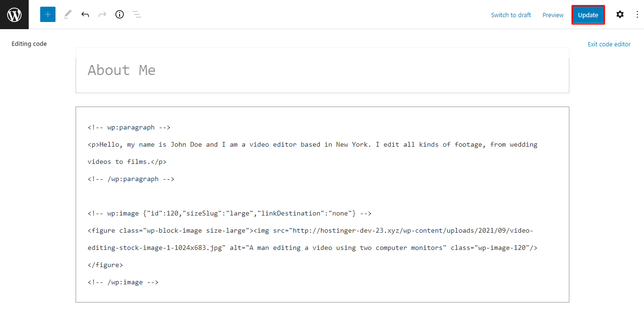This screenshot has width=644, height=313.
Task: Switch the post to draft
Action: click(x=511, y=15)
